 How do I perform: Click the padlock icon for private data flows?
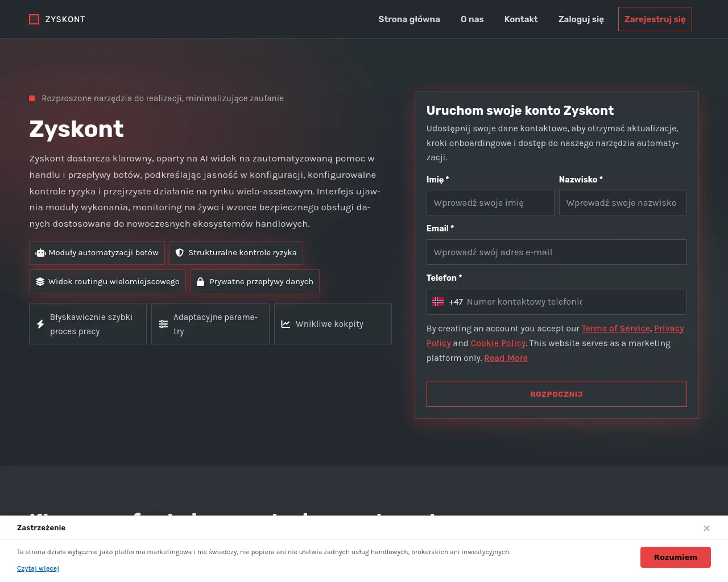pos(200,282)
